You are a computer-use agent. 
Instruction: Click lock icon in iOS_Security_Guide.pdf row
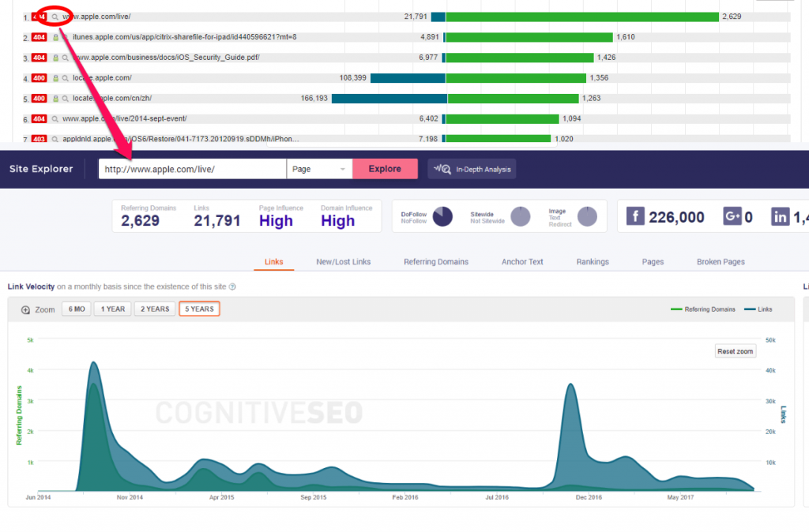click(55, 58)
